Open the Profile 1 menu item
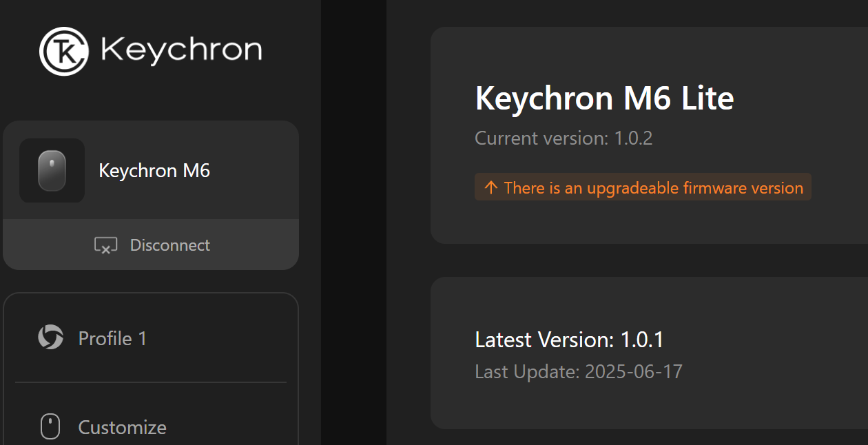The image size is (868, 445). (112, 338)
